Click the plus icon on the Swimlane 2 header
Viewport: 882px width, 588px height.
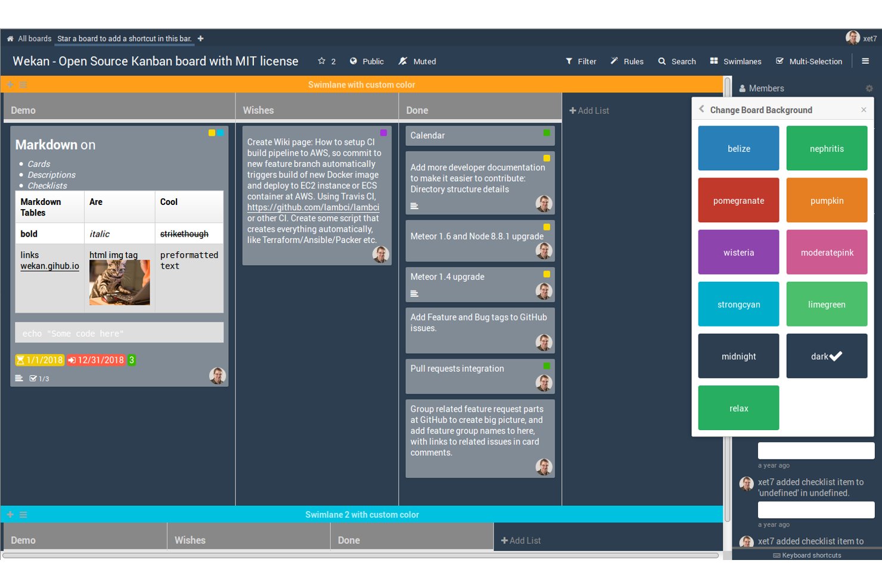pos(10,514)
